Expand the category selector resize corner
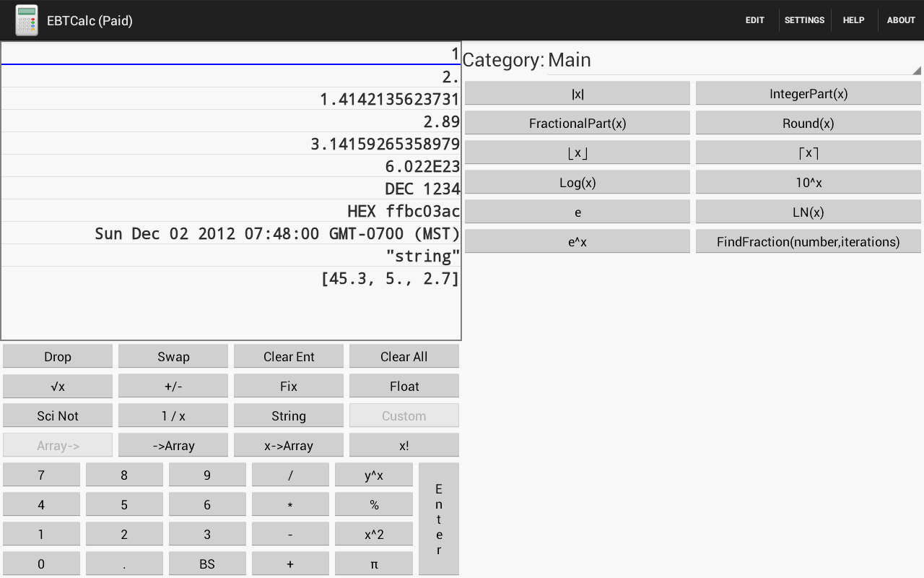 [x=916, y=70]
